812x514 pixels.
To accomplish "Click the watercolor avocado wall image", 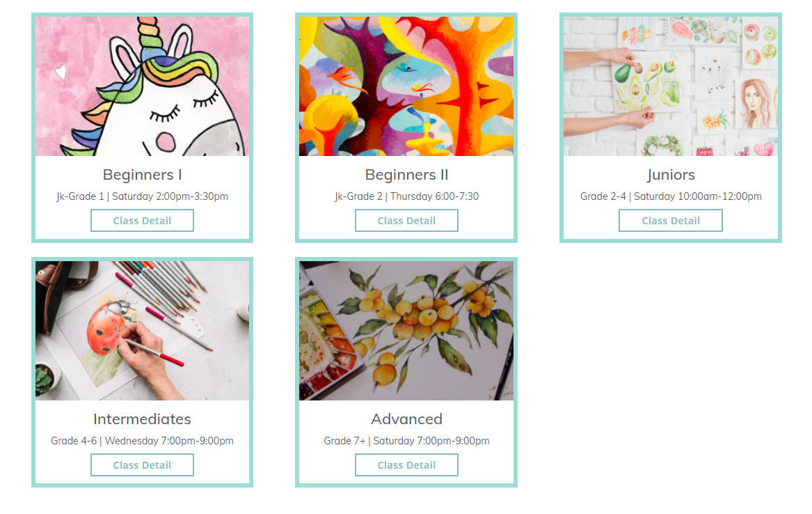I will (x=671, y=86).
